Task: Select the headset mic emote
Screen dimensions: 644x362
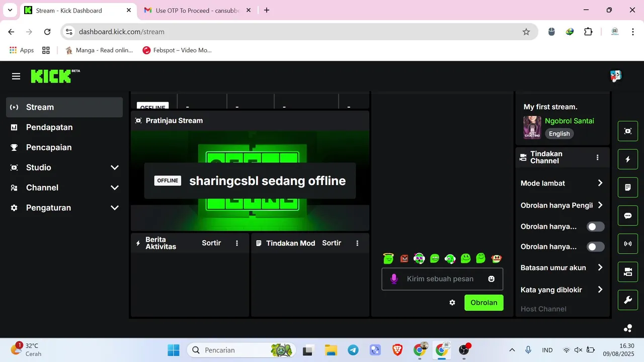Action: pos(450,258)
